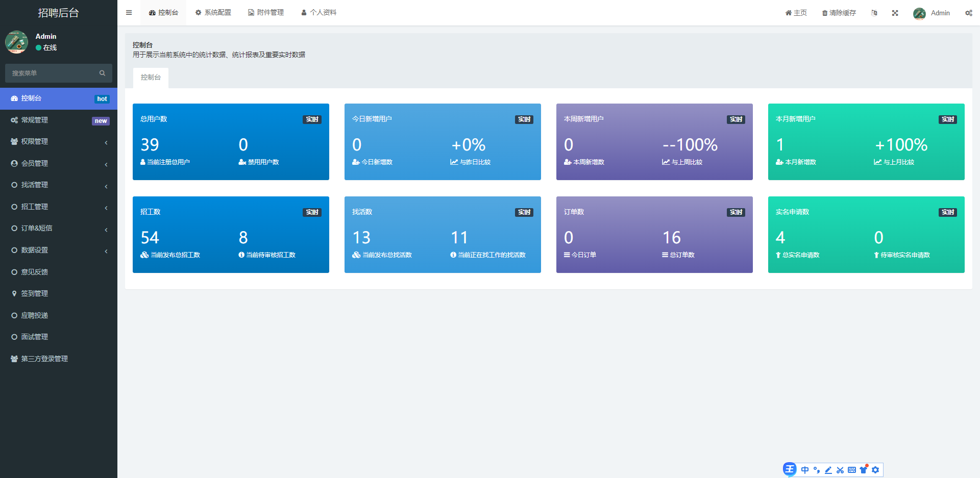The height and width of the screenshot is (478, 980).
Task: Click the users icon beside 权限管理
Action: (14, 142)
